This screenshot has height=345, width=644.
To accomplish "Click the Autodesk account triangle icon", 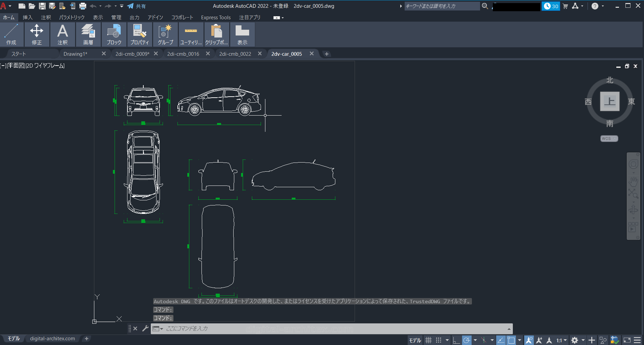I will click(575, 6).
